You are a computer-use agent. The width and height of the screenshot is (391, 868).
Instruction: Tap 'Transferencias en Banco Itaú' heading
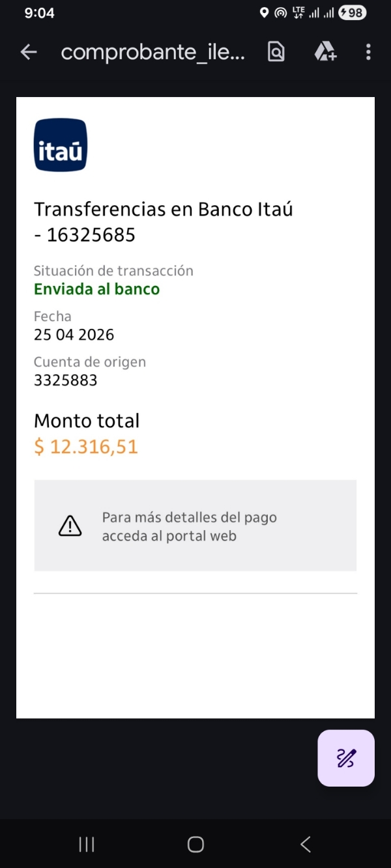(x=163, y=210)
